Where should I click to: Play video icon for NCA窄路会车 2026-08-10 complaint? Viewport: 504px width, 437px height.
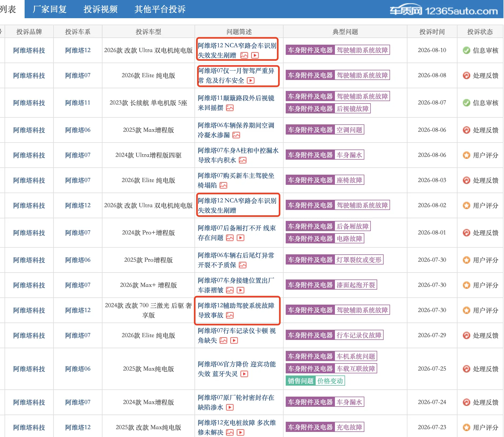click(255, 55)
